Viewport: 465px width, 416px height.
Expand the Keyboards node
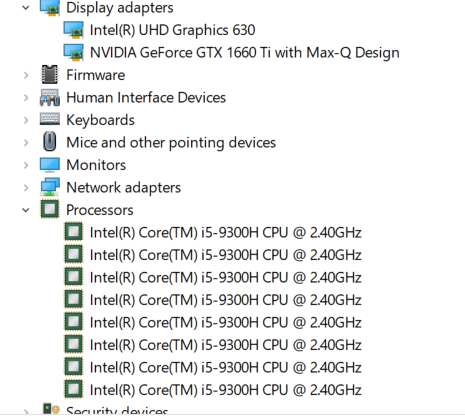(x=26, y=120)
